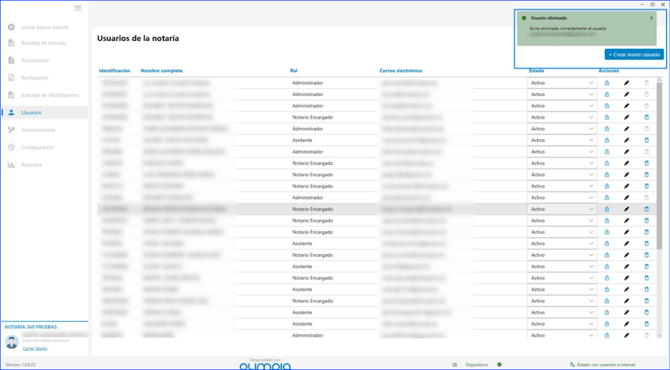This screenshot has width=670, height=370.
Task: Delete the first Asistente user via trash icon
Action: 646,140
